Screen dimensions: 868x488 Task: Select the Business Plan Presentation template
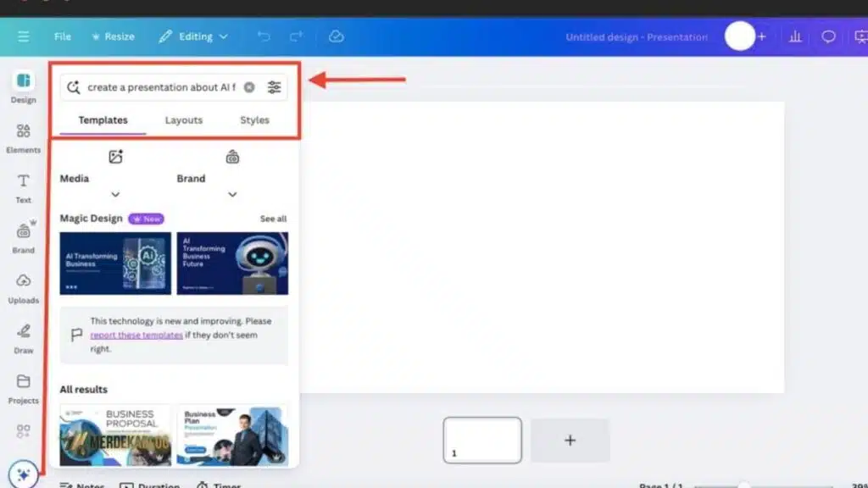(232, 435)
